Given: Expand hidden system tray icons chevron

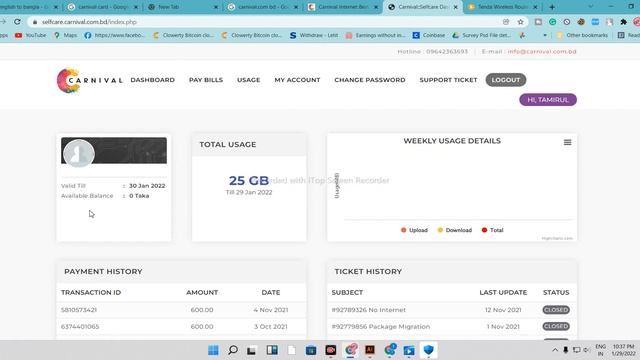Looking at the screenshot, I should [x=555, y=350].
